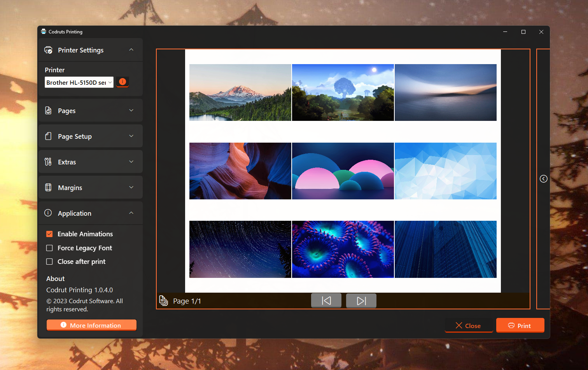Click the giant tree landscape thumbnail
Viewport: 588px width, 370px height.
(x=343, y=92)
